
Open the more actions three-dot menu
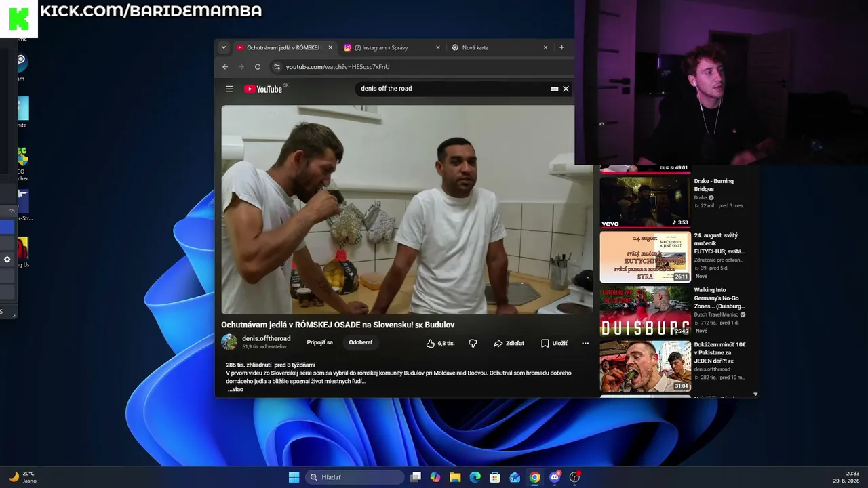[x=585, y=344]
